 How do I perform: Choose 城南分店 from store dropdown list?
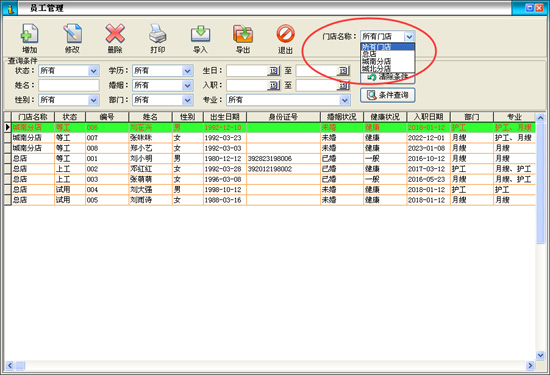click(x=388, y=61)
